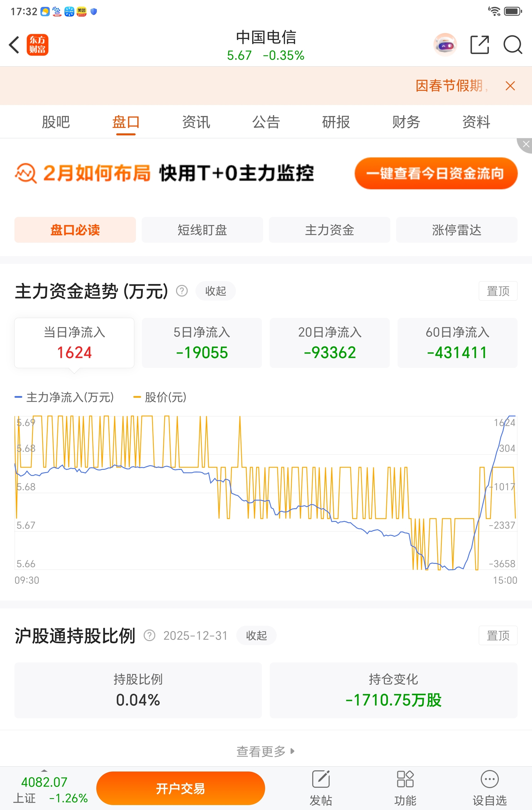Select the 涨停雷达 filter
Screen dimensions: 532x810
[x=457, y=230]
